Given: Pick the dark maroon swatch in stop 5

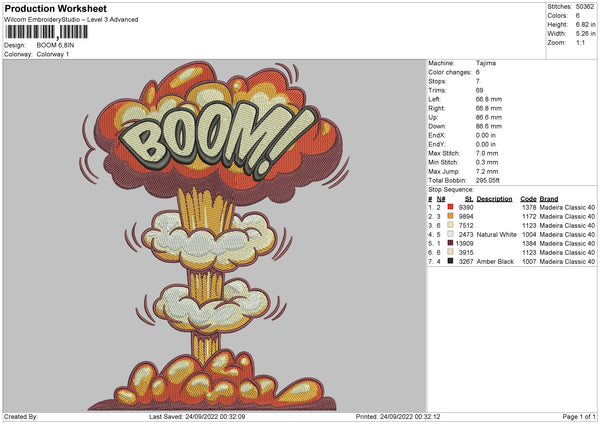Looking at the screenshot, I should pyautogui.click(x=450, y=243).
